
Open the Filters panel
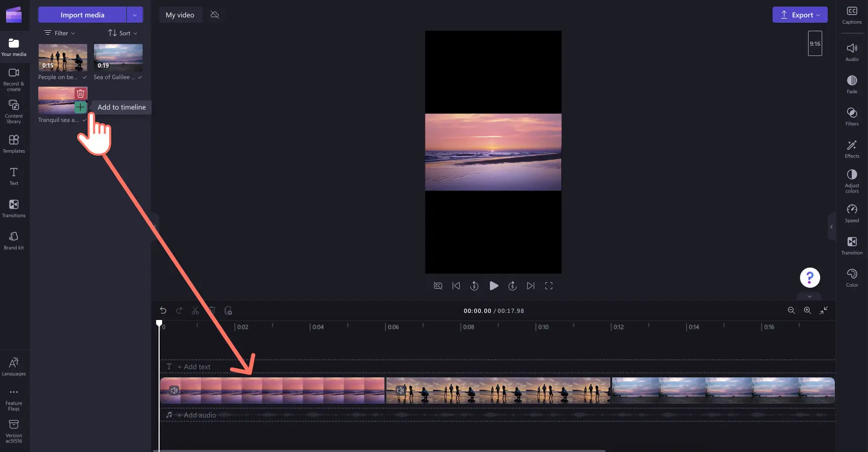coord(852,116)
